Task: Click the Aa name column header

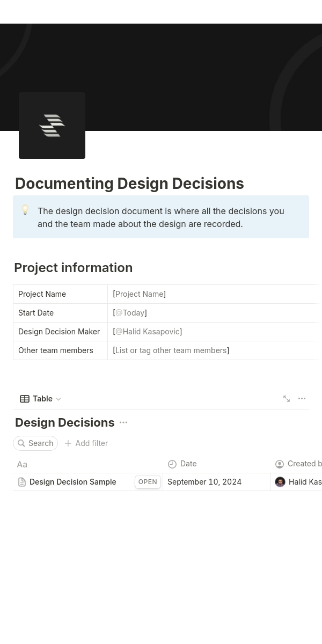Action: tap(22, 464)
